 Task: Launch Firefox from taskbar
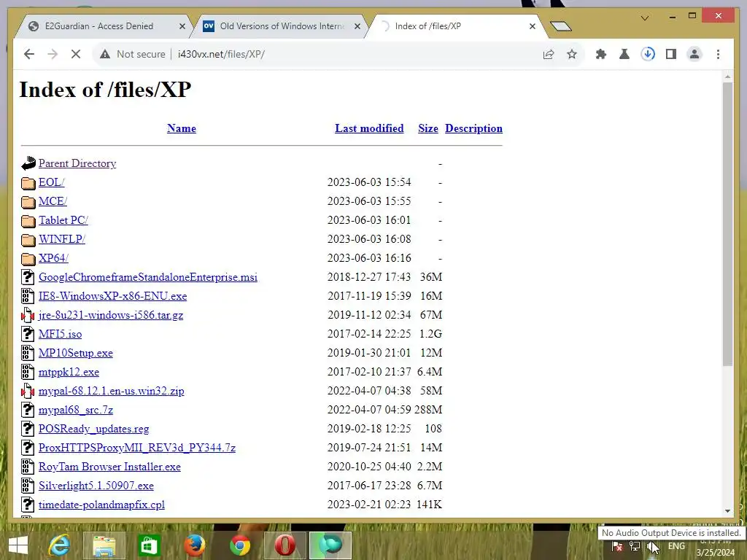[194, 545]
